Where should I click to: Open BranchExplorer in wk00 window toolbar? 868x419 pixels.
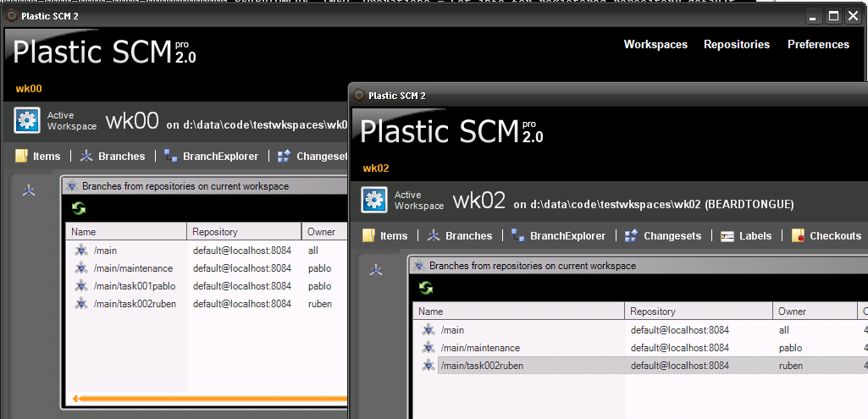(211, 156)
